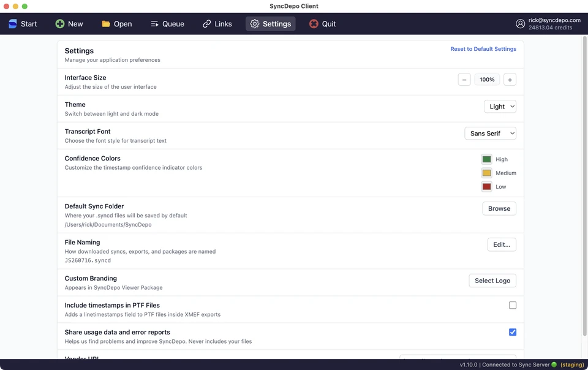Click the green server connection status dot
The width and height of the screenshot is (588, 370).
tap(554, 364)
